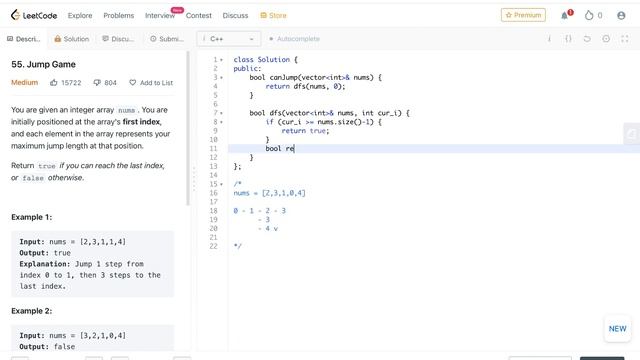Open the editor settings icon
Image resolution: width=640 pixels, height=360 pixels.
tap(606, 39)
